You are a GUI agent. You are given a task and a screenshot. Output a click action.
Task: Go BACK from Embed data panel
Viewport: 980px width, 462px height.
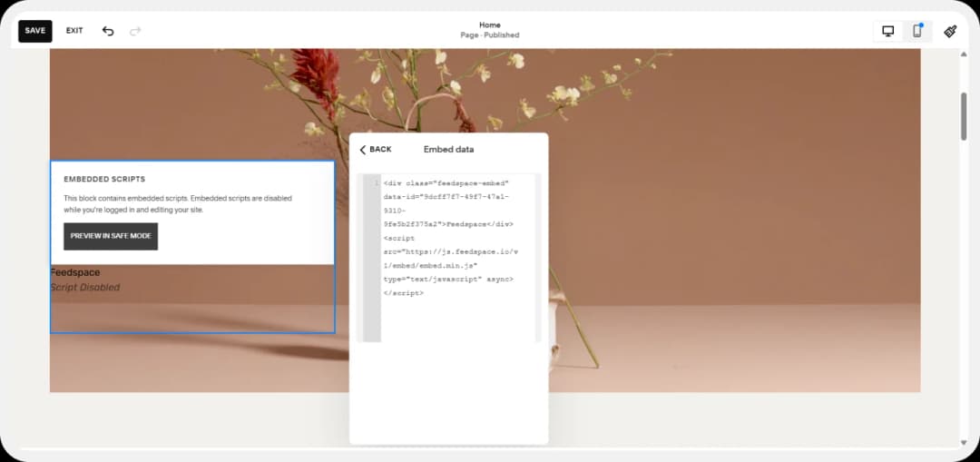pyautogui.click(x=376, y=150)
